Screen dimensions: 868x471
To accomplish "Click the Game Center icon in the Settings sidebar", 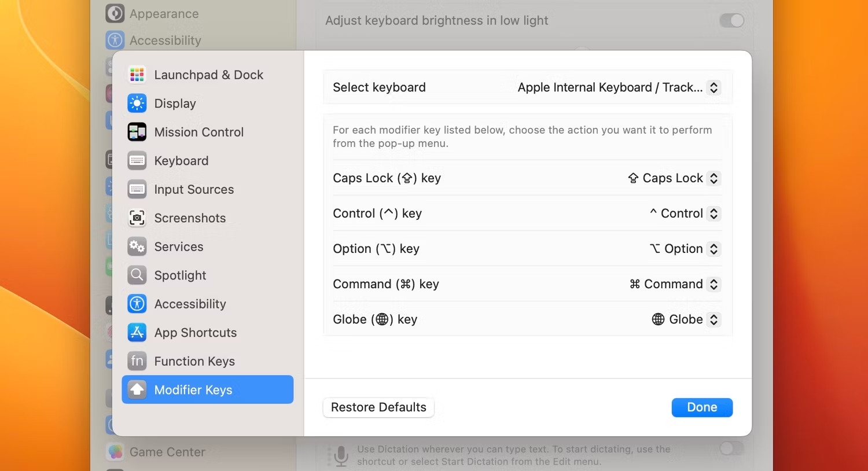I will coord(115,452).
